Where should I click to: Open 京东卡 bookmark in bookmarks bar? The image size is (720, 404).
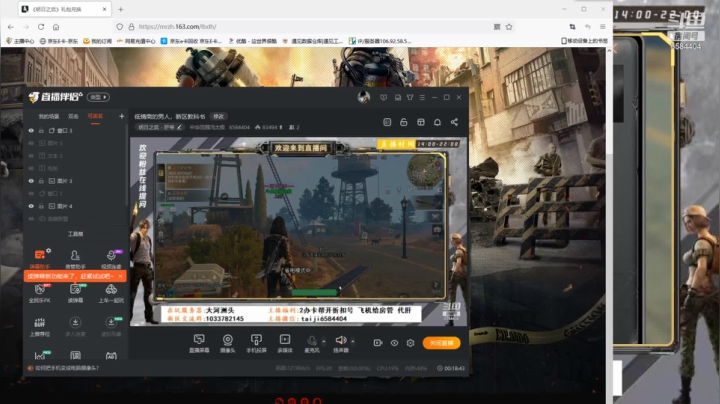click(x=59, y=41)
